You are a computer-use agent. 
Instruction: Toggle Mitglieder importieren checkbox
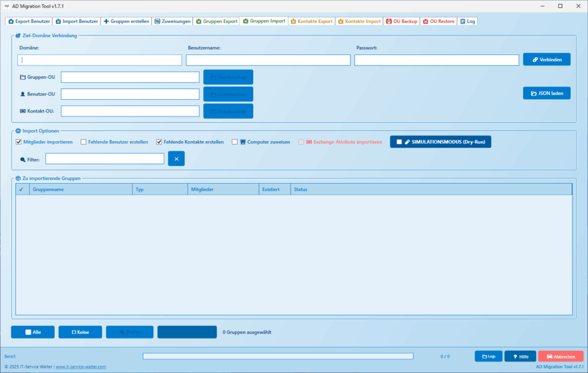[19, 142]
